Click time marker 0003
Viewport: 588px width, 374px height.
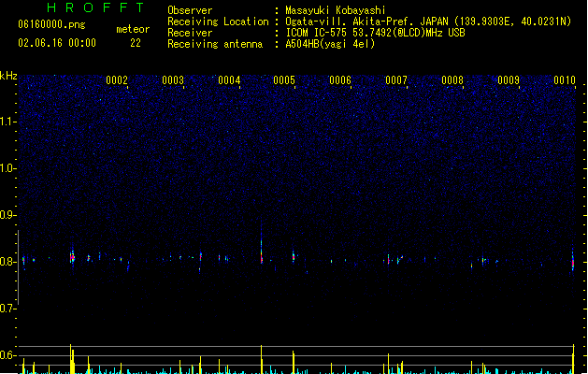(173, 80)
